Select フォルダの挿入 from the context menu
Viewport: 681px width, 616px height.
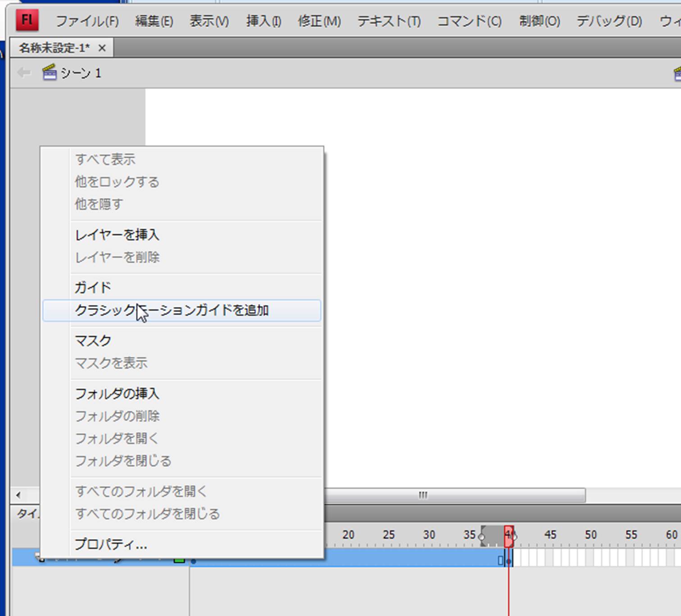click(x=117, y=394)
